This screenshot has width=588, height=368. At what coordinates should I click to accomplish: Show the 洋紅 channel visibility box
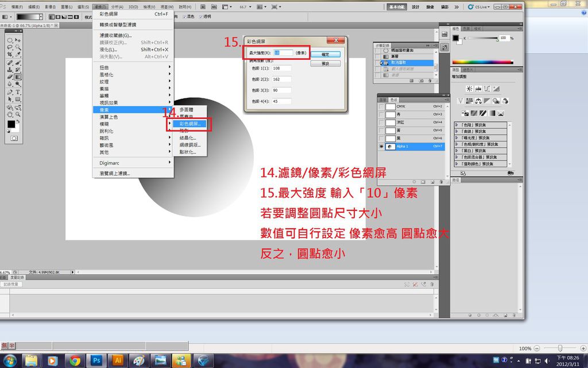coord(381,122)
